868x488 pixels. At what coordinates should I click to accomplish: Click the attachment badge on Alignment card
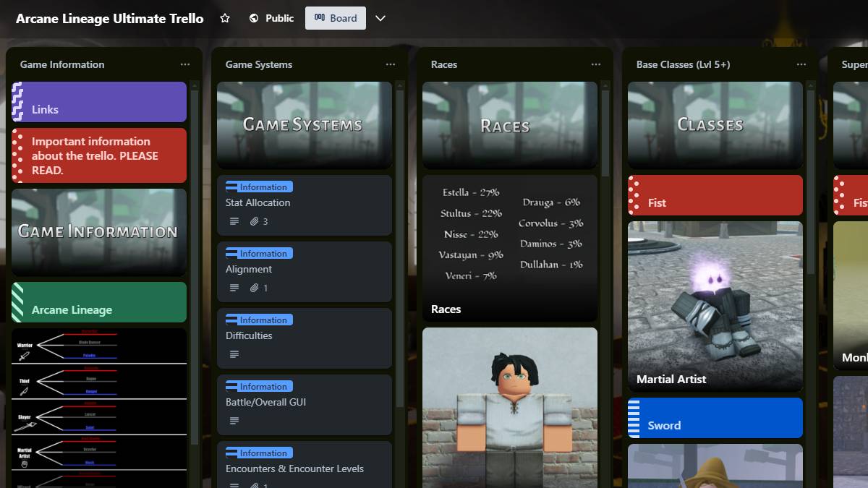(257, 287)
